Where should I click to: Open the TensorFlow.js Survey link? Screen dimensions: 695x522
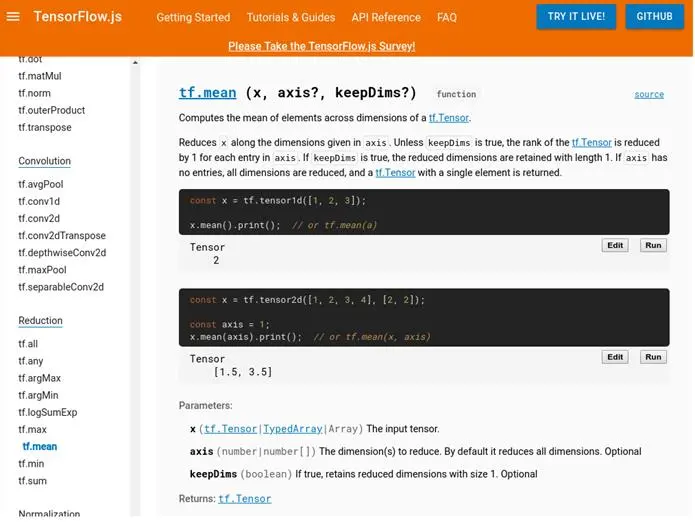pos(321,46)
